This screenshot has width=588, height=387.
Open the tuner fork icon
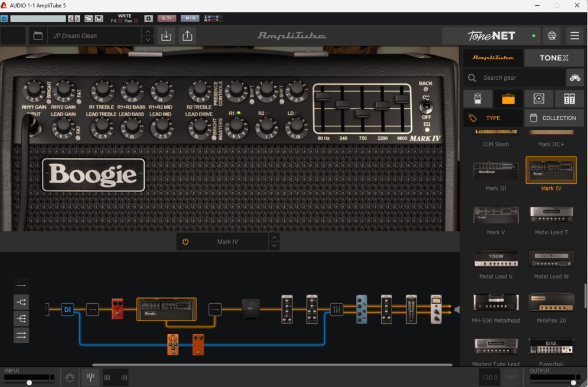[90, 377]
